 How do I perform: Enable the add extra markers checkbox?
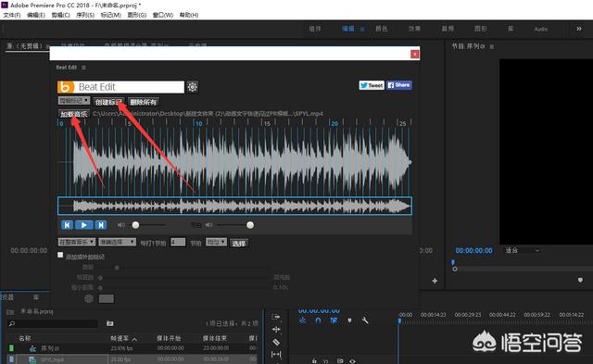tap(60, 255)
